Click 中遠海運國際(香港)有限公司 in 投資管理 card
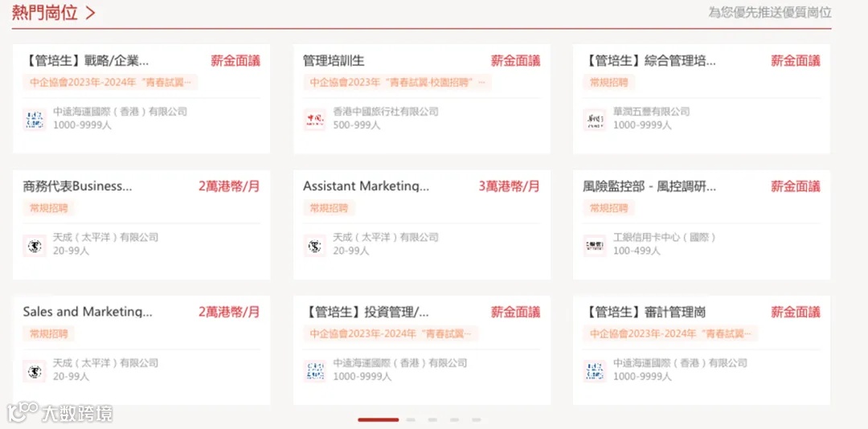Viewport: 868px width, 429px height. [x=400, y=363]
